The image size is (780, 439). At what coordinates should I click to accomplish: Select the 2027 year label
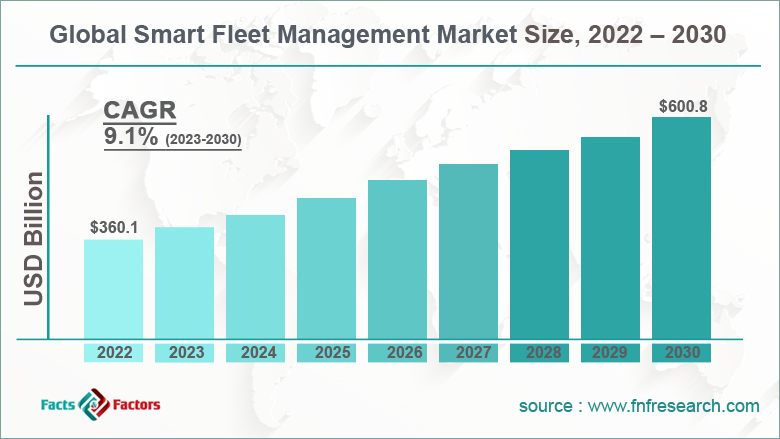click(474, 352)
